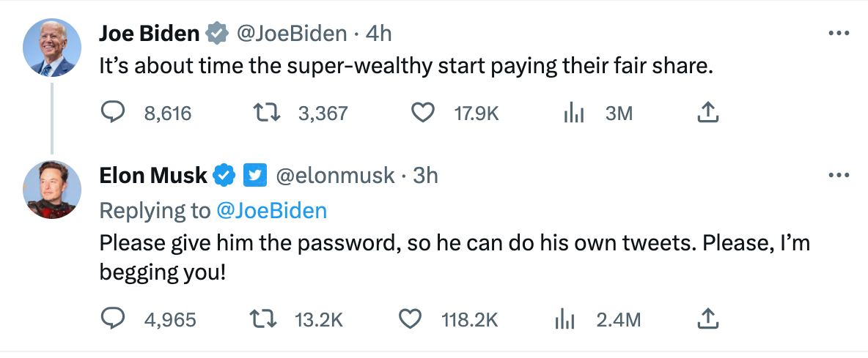Click the Twitter affiliation badge beside Elon Musk

(x=254, y=176)
